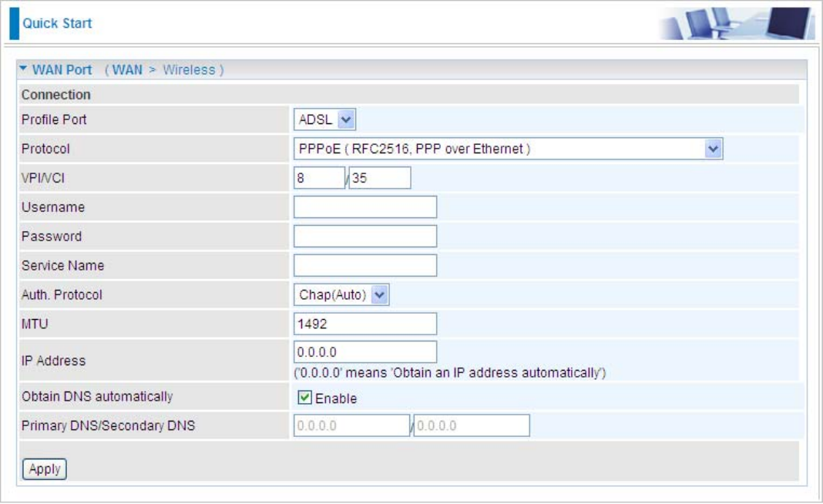Click the Auth. Protocol label
This screenshot has width=823, height=504.
[x=62, y=295]
